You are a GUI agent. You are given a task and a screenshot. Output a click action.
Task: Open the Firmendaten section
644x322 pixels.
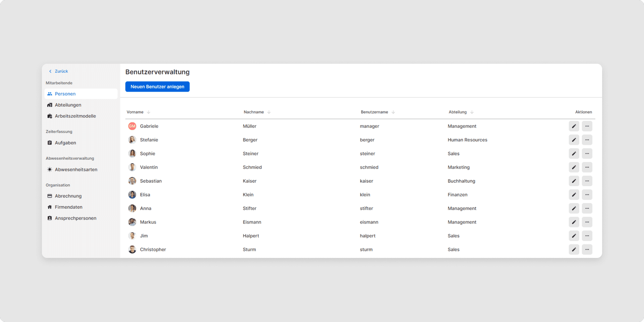(68, 207)
